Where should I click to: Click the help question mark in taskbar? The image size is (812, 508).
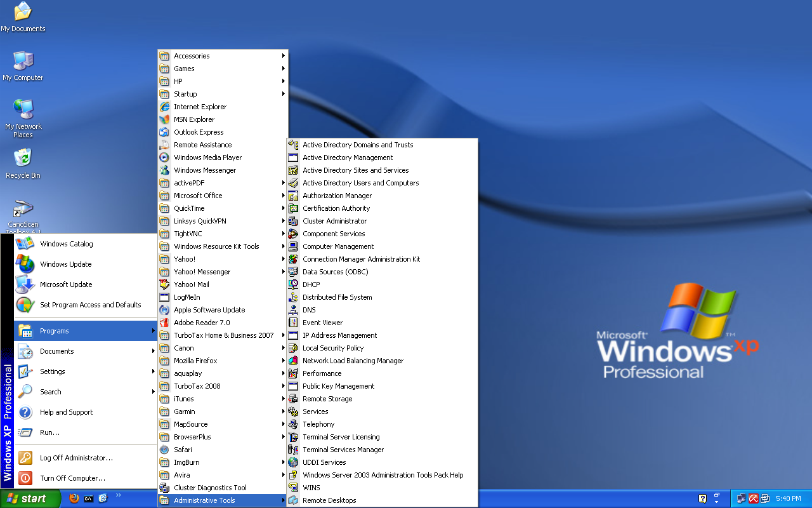(x=703, y=498)
